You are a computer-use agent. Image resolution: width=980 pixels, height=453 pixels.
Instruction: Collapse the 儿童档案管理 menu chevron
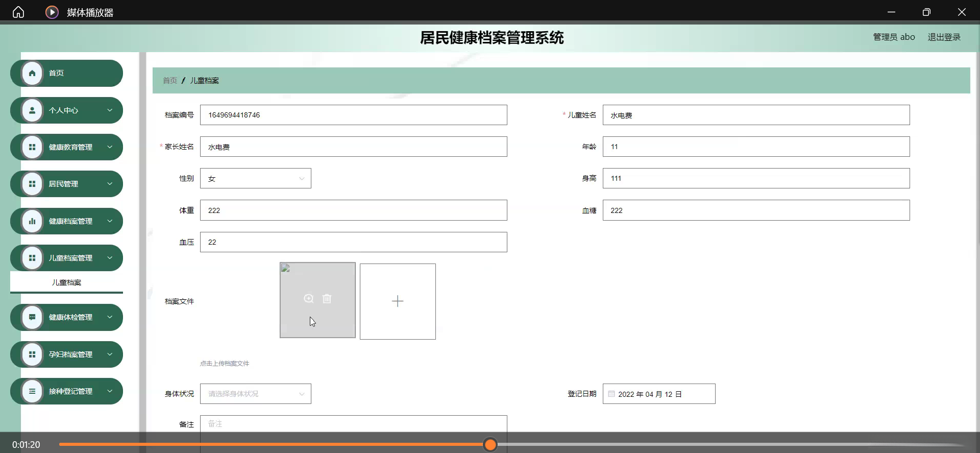click(110, 258)
